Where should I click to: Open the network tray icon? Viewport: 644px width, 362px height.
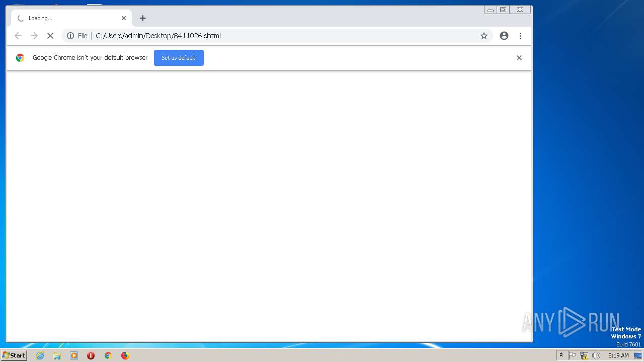[x=584, y=355]
